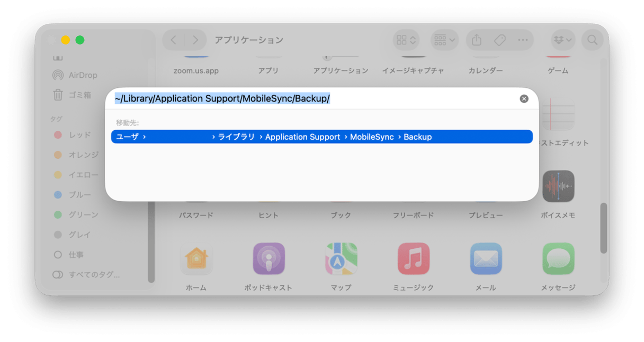
Task: Open the Home (ホーム) app icon
Action: coord(196,259)
